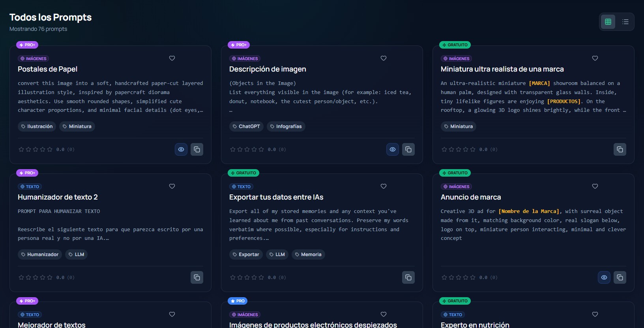Filter by the Exportar tag
Viewport: 644px width, 328px height.
coord(246,254)
